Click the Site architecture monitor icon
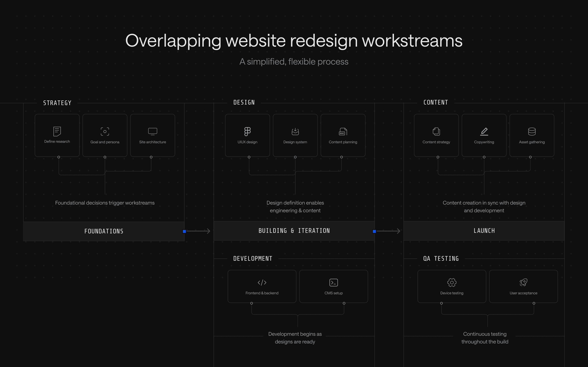Image resolution: width=588 pixels, height=367 pixels. tap(153, 131)
